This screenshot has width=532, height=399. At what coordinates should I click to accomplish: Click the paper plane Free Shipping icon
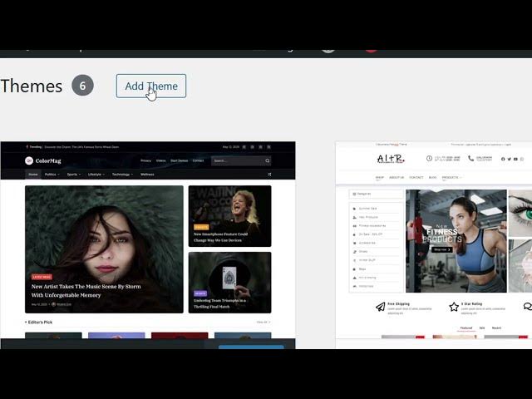[x=380, y=307]
